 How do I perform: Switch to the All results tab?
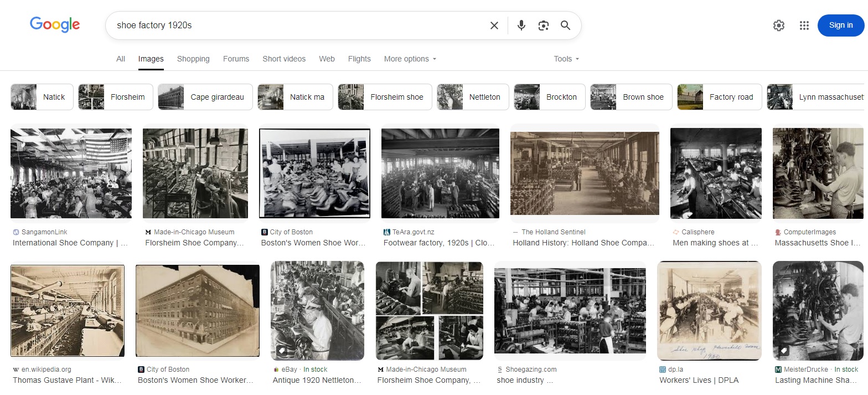[121, 59]
